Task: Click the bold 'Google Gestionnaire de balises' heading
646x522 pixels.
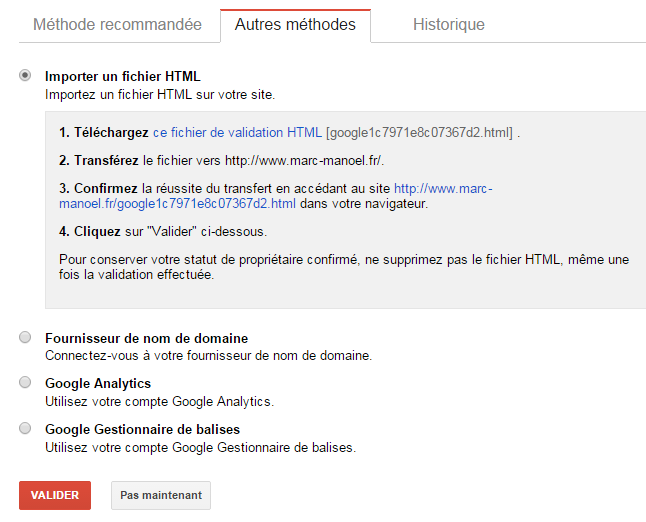Action: pos(142,430)
